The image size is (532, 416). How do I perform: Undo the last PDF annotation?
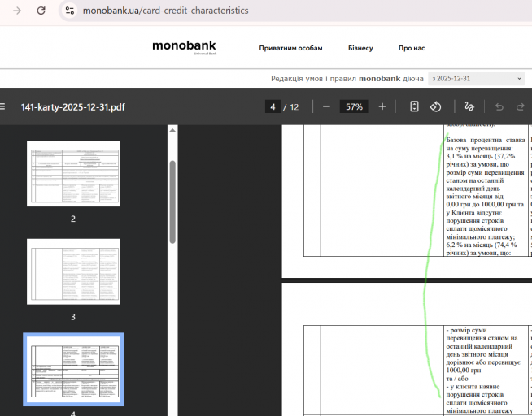click(499, 107)
